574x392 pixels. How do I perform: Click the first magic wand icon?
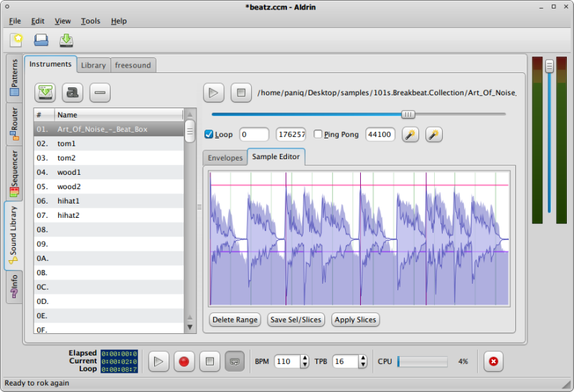[x=410, y=134]
